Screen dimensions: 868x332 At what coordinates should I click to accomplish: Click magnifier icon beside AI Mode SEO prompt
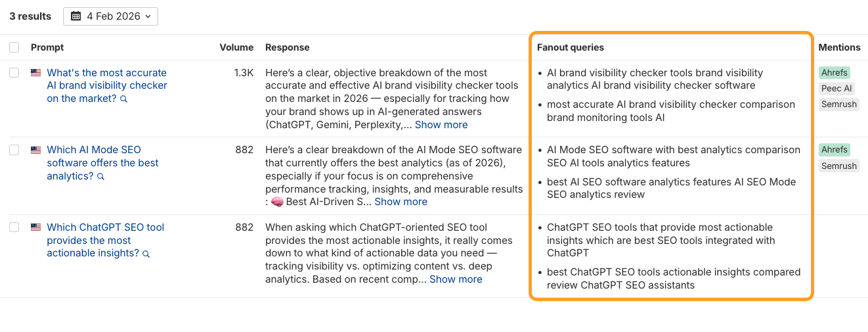pyautogui.click(x=100, y=177)
